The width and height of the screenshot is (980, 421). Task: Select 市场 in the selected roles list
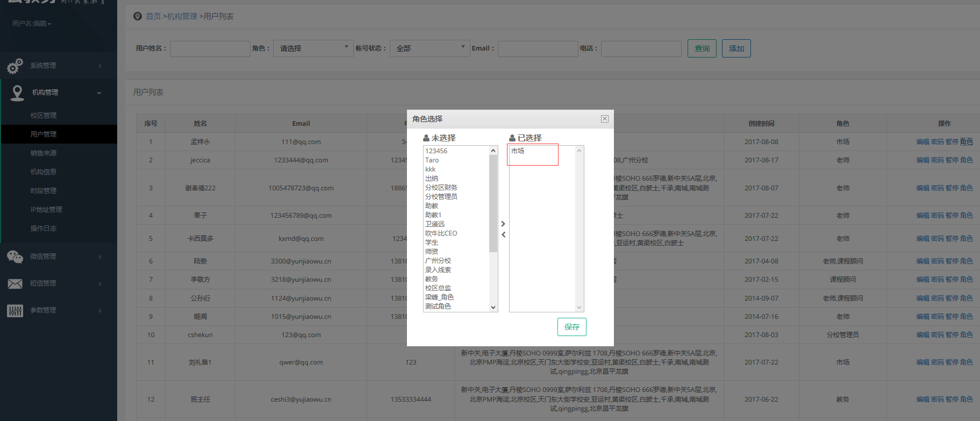point(542,151)
